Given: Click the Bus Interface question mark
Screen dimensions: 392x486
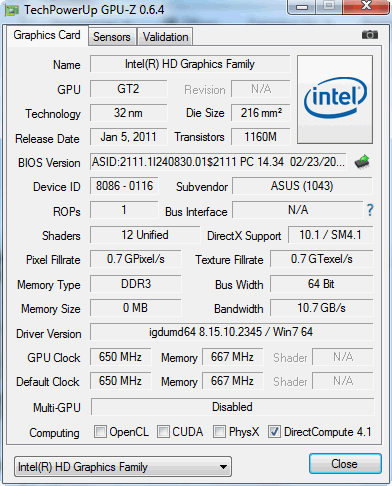Looking at the screenshot, I should [x=370, y=210].
